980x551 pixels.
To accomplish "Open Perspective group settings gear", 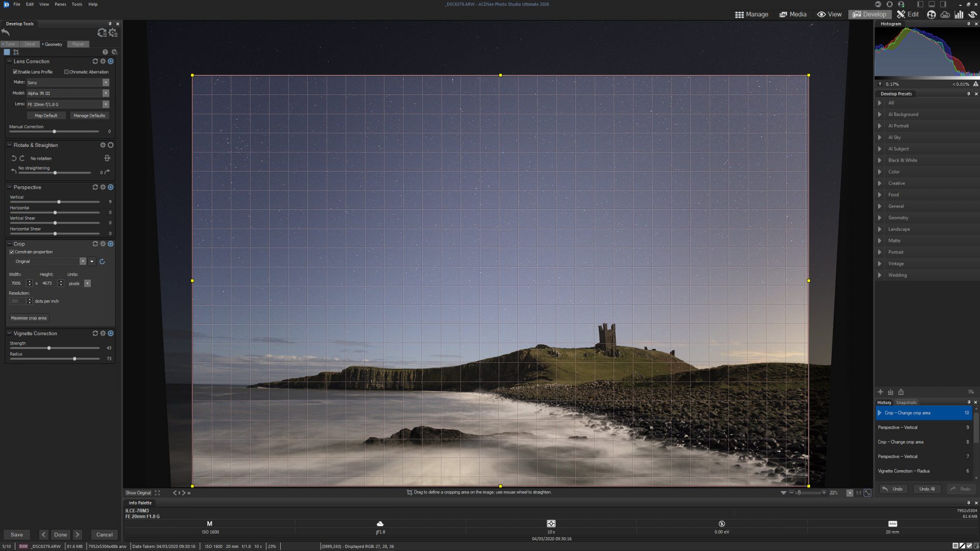I will tap(103, 187).
